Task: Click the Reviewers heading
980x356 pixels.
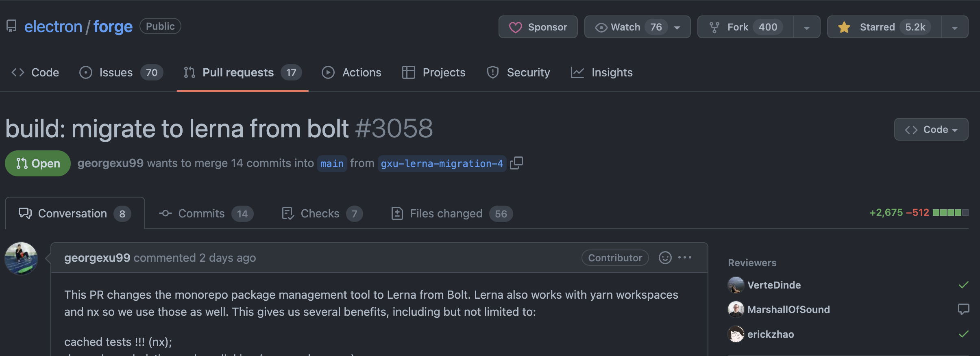Action: pyautogui.click(x=752, y=263)
